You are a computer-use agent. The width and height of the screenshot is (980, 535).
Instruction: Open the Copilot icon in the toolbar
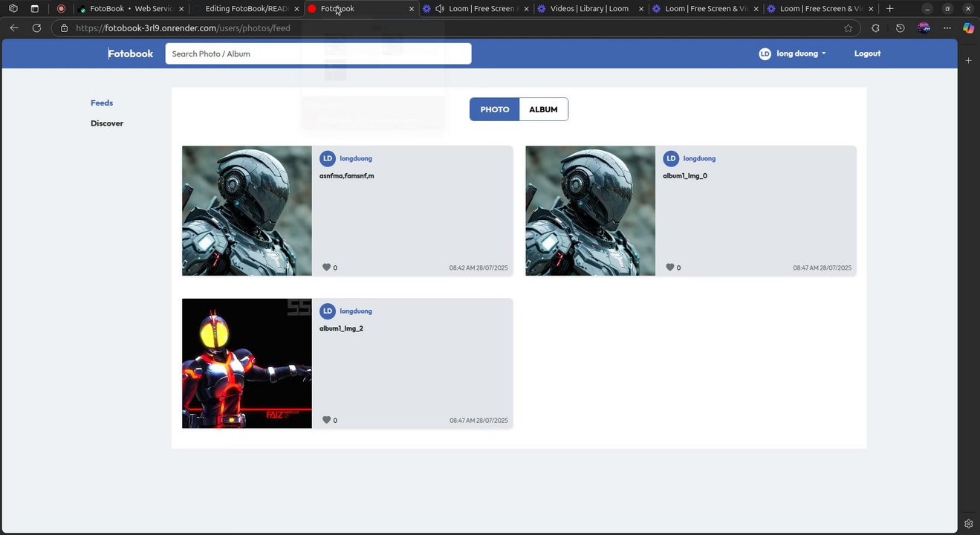(x=968, y=28)
